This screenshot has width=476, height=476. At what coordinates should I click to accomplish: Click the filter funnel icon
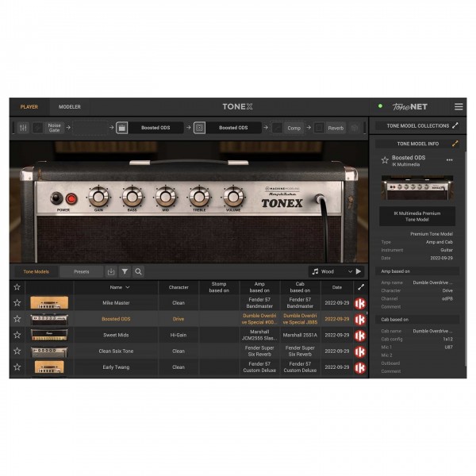click(x=125, y=271)
